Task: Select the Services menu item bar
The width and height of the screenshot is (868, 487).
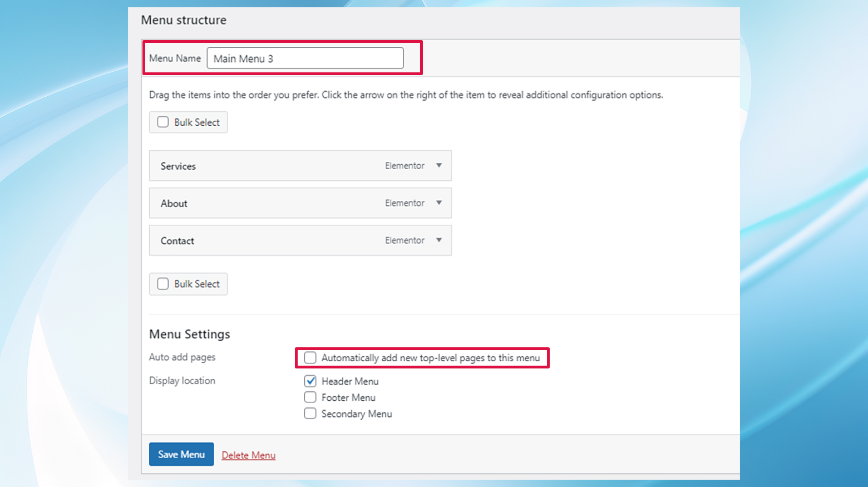Action: (x=250, y=165)
